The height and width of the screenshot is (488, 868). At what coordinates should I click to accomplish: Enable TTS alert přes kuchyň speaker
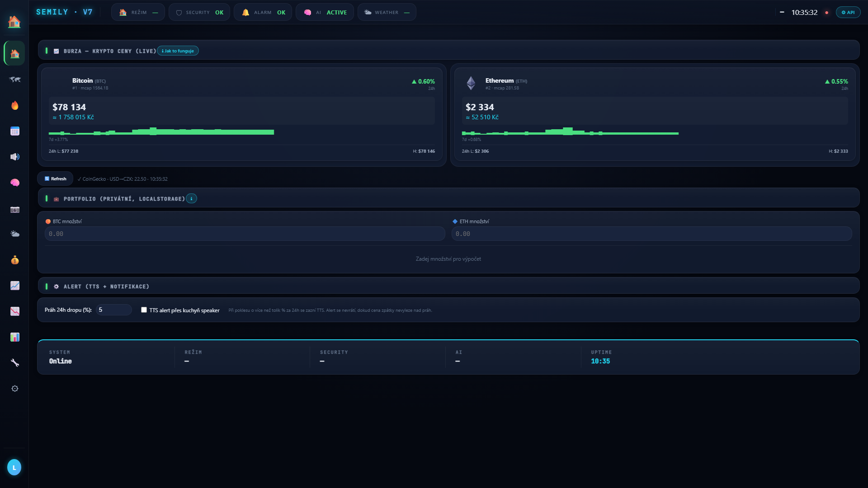click(x=144, y=310)
